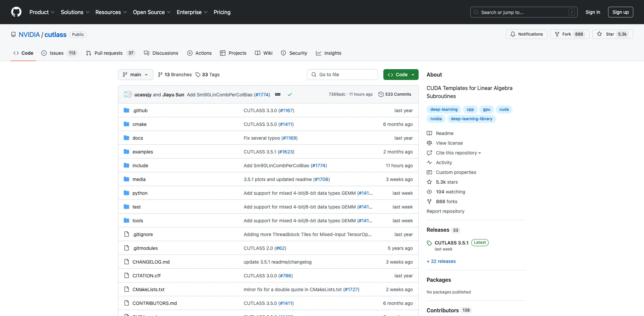Screen dimensions: 644x316
Task: Click the .gitignore file icon
Action: click(126, 234)
